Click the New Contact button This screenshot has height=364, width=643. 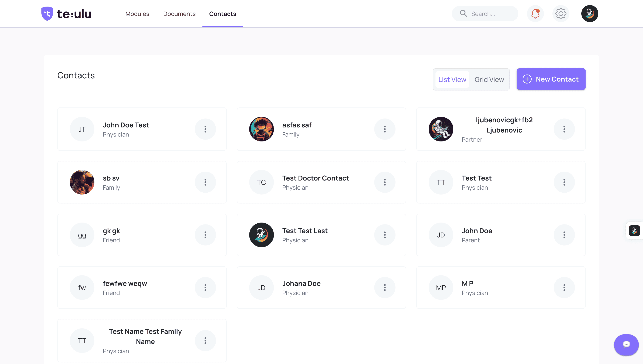551,79
